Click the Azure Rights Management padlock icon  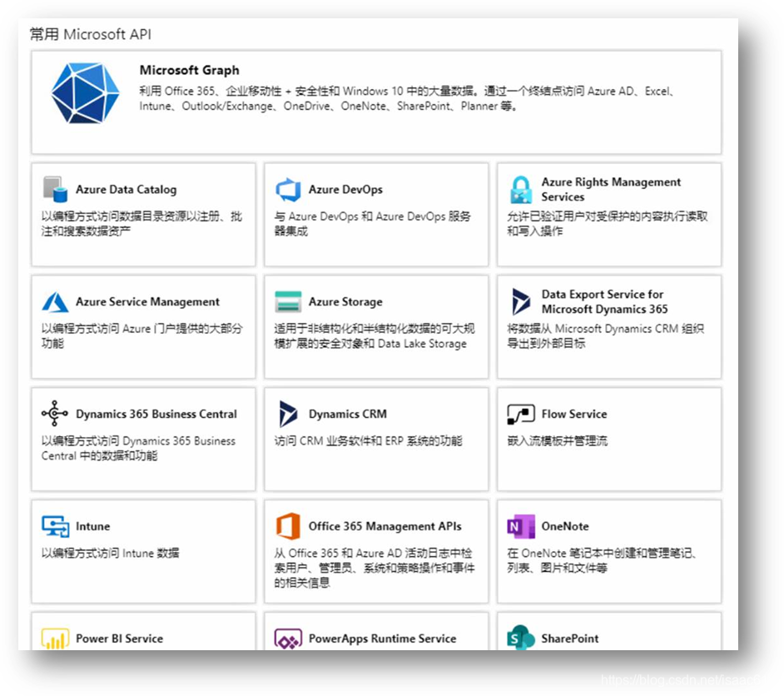pos(521,190)
